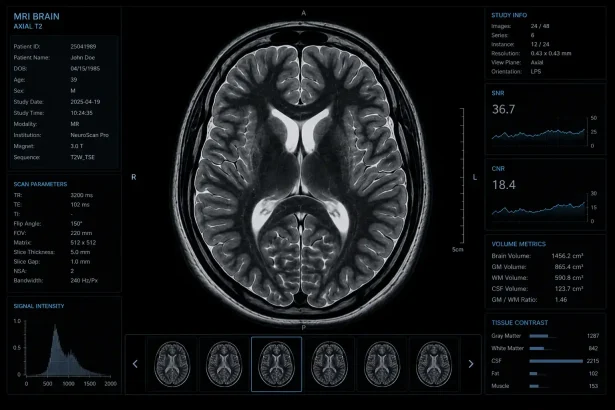Click the magnet value "3.0 T"
The width and height of the screenshot is (615, 410).
pyautogui.click(x=77, y=146)
